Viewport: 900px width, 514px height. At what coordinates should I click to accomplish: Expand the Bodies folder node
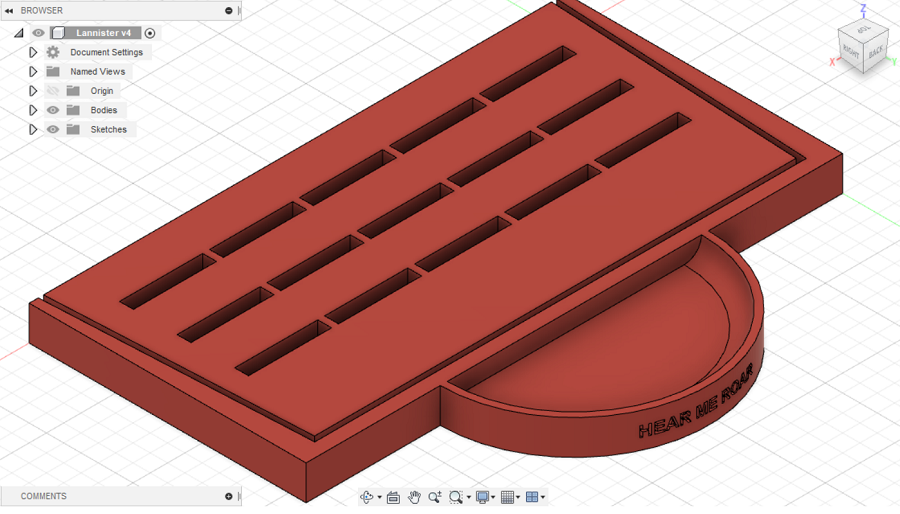[x=33, y=110]
